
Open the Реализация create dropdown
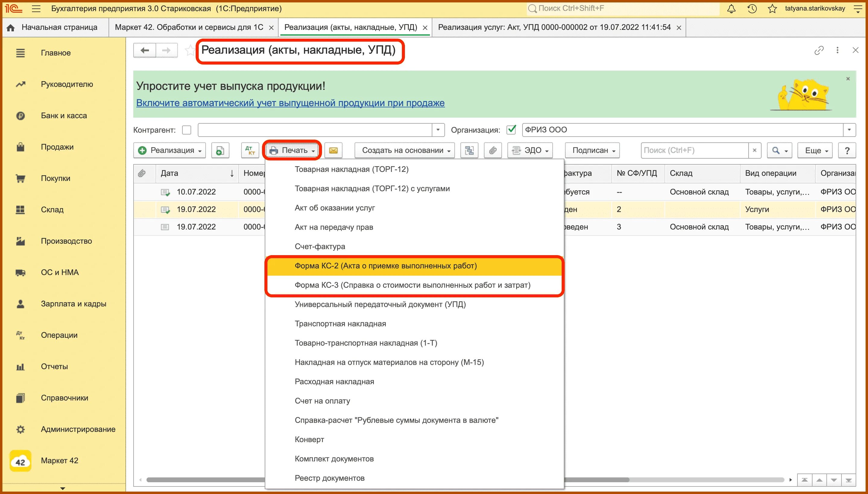coord(170,150)
